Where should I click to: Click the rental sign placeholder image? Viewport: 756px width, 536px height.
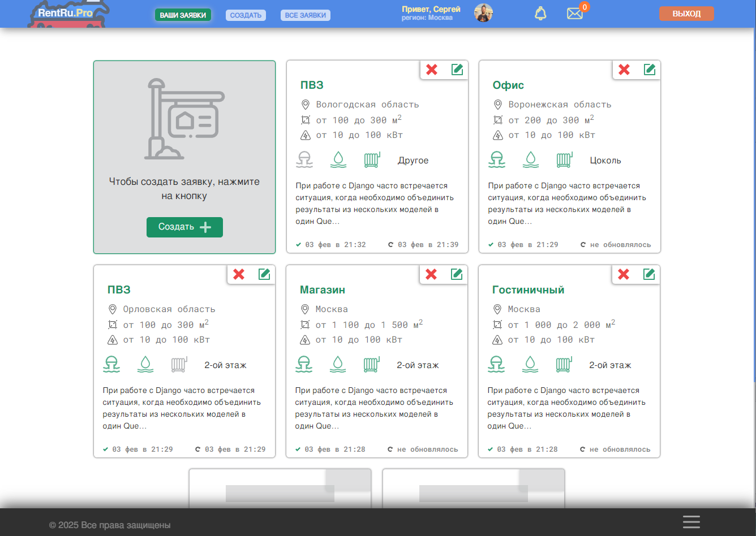click(184, 119)
